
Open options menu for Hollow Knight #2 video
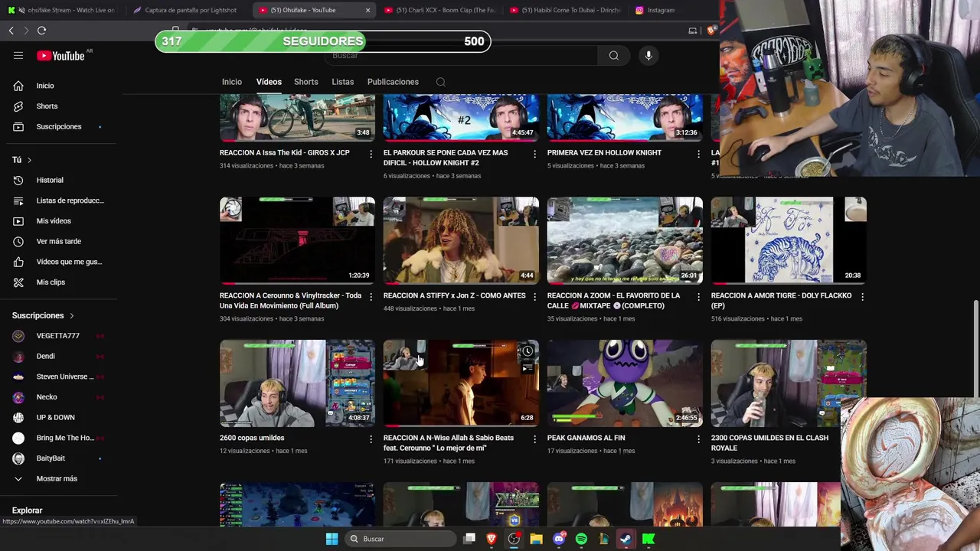tap(534, 154)
